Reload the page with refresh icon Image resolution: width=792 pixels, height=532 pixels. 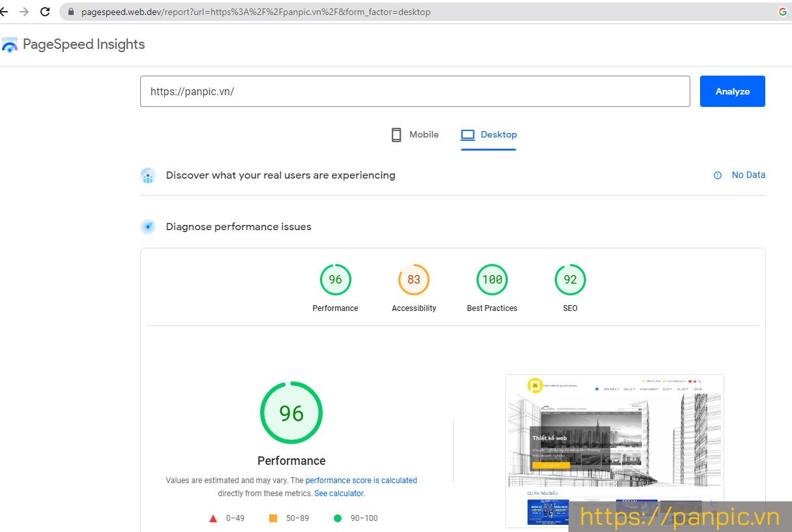45,12
